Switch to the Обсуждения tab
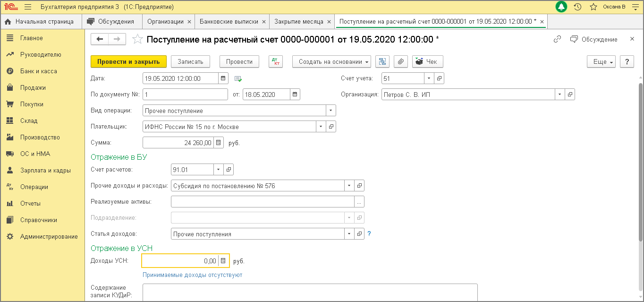This screenshot has width=644, height=302. pyautogui.click(x=112, y=22)
